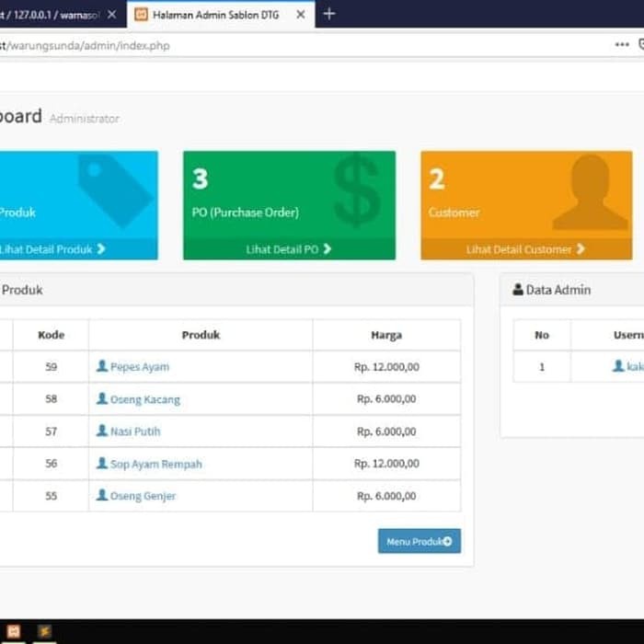Open the browser three-dots page actions menu
The image size is (644, 644).
click(622, 44)
